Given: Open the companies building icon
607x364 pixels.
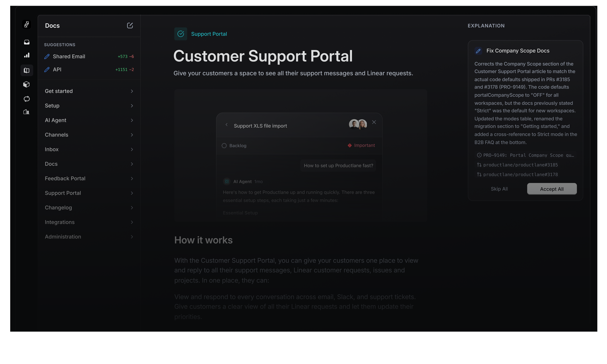Looking at the screenshot, I should 27,112.
